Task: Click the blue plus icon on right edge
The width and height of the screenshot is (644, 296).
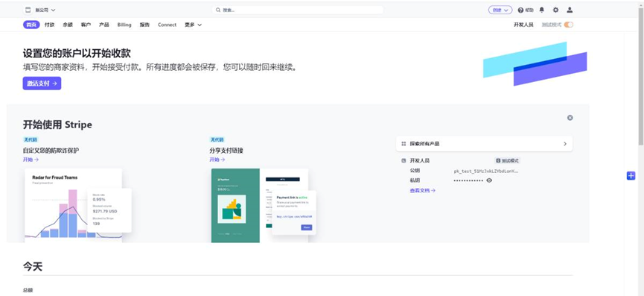Action: (x=631, y=175)
